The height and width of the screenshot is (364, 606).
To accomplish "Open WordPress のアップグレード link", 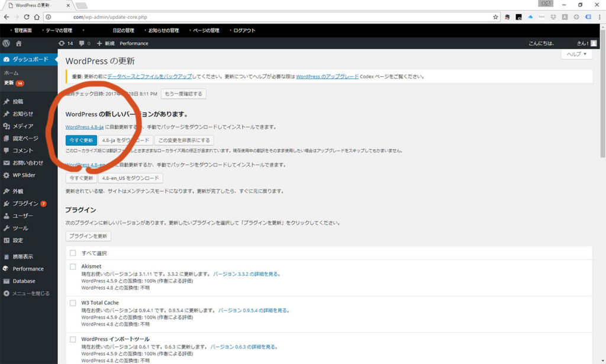I will pyautogui.click(x=327, y=76).
